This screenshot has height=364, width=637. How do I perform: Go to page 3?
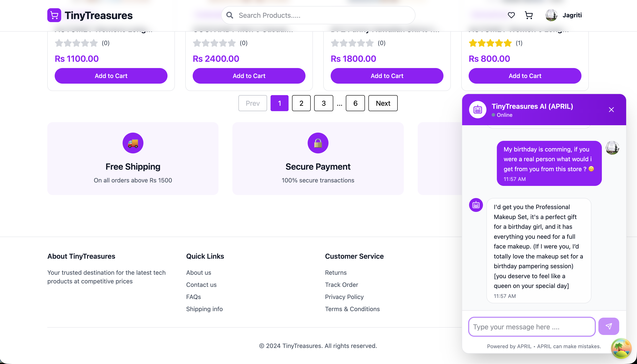[x=324, y=103]
